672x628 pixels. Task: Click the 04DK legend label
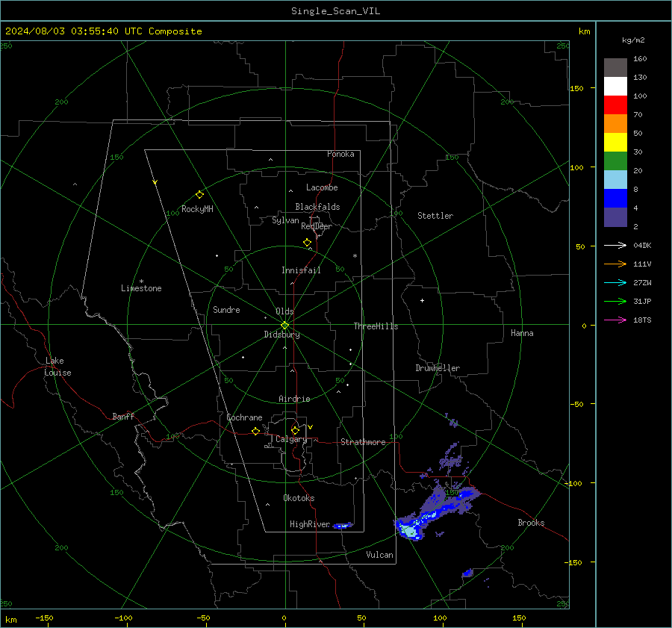[642, 245]
